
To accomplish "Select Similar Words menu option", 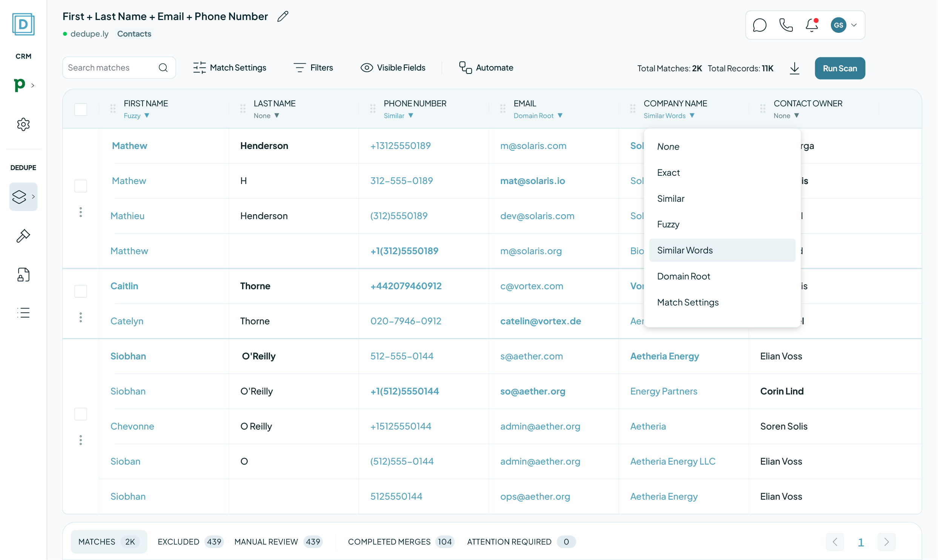I will pyautogui.click(x=722, y=250).
